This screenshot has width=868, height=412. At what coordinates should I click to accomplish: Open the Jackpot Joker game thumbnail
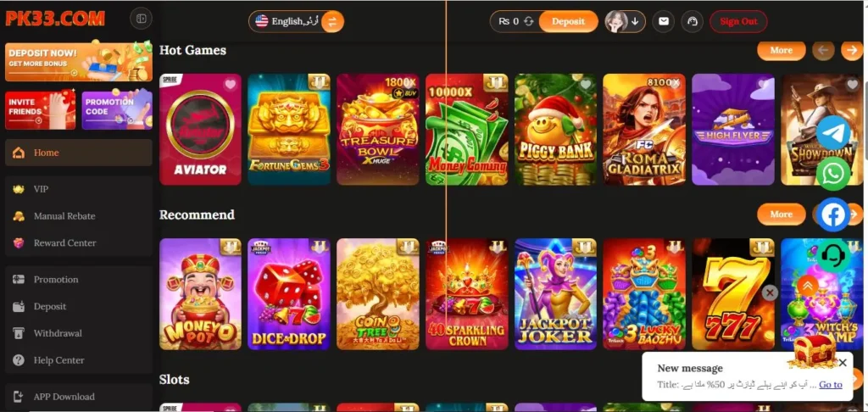point(556,294)
